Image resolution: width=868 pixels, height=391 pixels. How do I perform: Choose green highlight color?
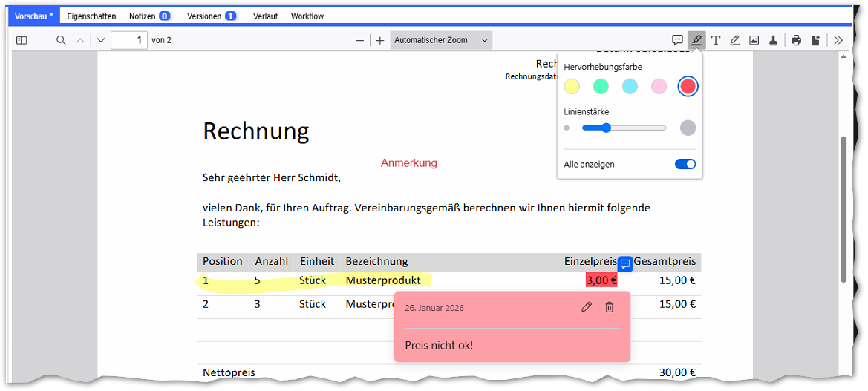(601, 86)
